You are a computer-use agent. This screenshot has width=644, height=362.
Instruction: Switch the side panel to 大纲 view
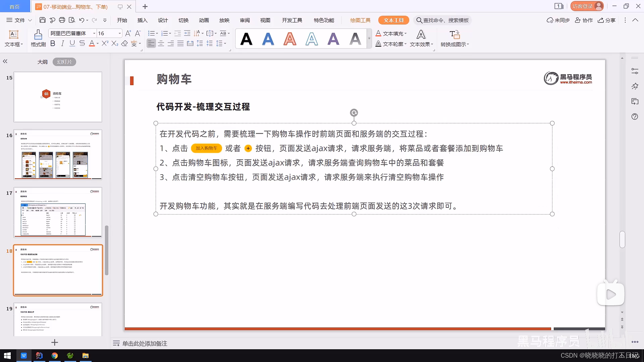[x=42, y=62]
